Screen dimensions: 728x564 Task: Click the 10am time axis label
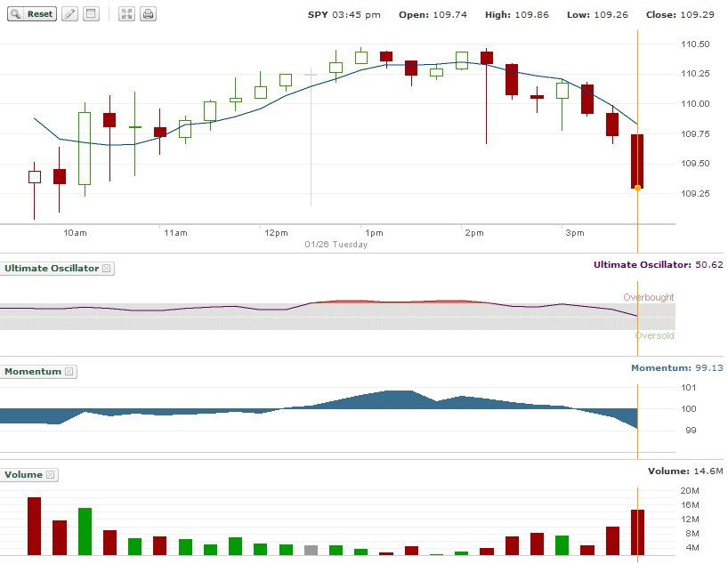pos(75,233)
